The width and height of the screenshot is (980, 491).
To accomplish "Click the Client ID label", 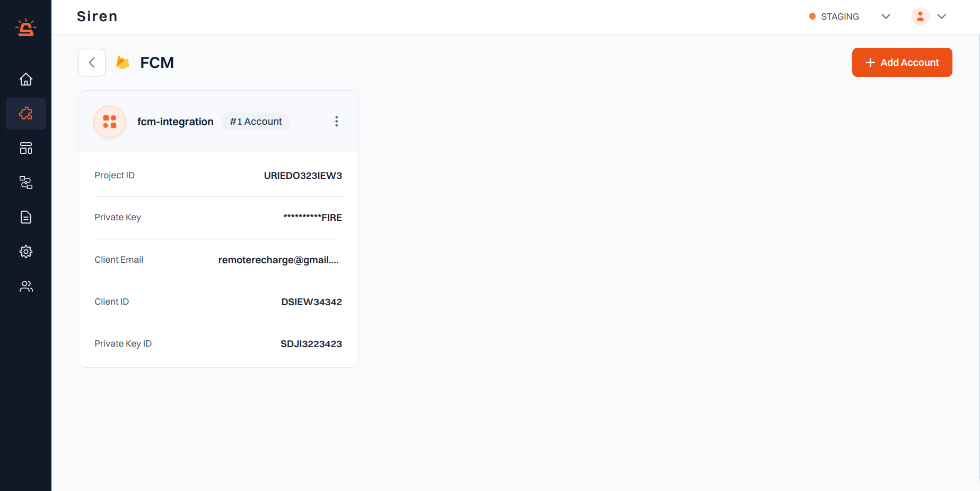I will pyautogui.click(x=112, y=302).
